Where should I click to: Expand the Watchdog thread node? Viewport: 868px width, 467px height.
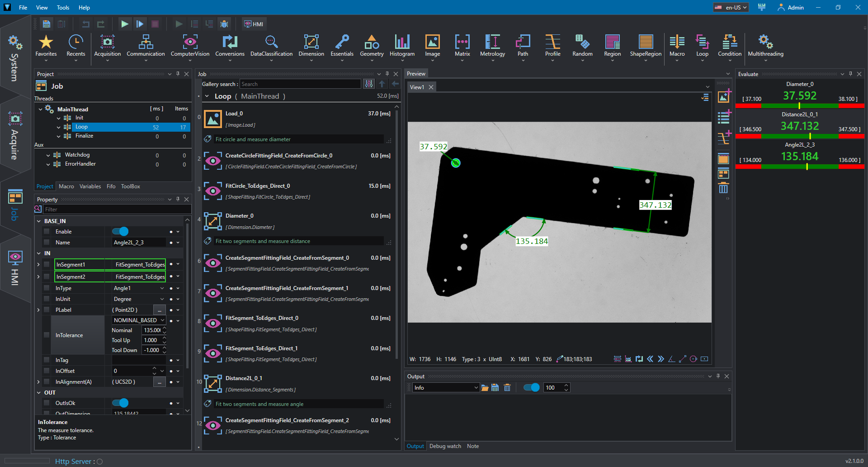click(x=48, y=155)
